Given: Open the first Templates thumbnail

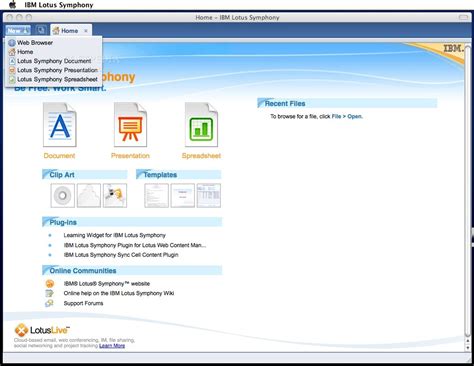Looking at the screenshot, I should pyautogui.click(x=156, y=196).
